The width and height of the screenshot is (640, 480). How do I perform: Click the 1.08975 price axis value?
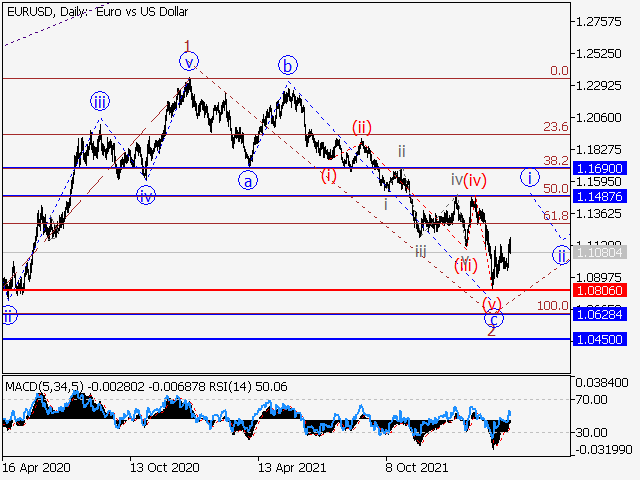(598, 277)
